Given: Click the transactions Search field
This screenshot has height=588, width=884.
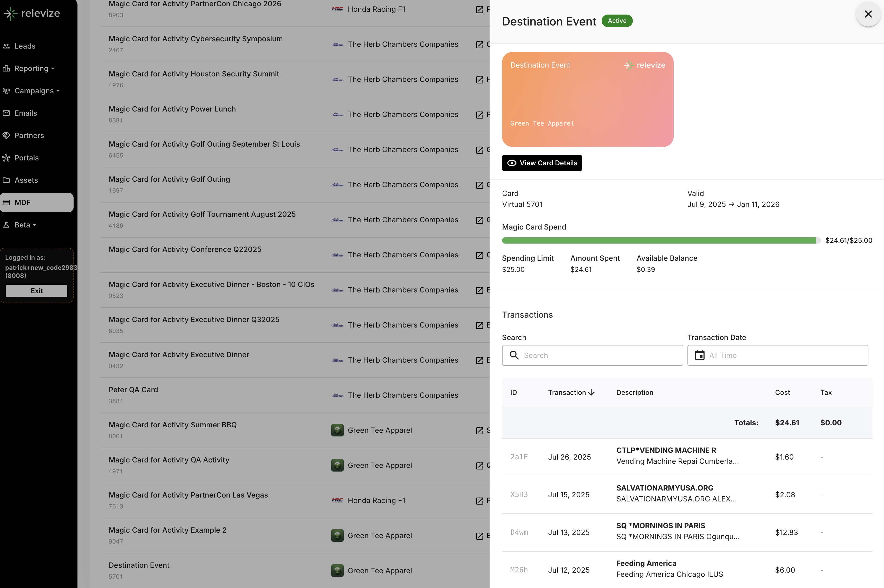Looking at the screenshot, I should tap(600, 356).
